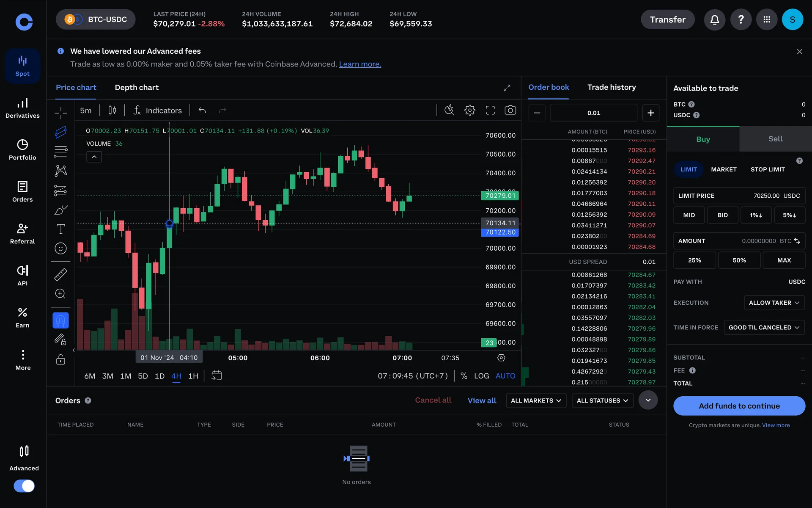Take a chart snapshot with camera icon

click(x=510, y=110)
